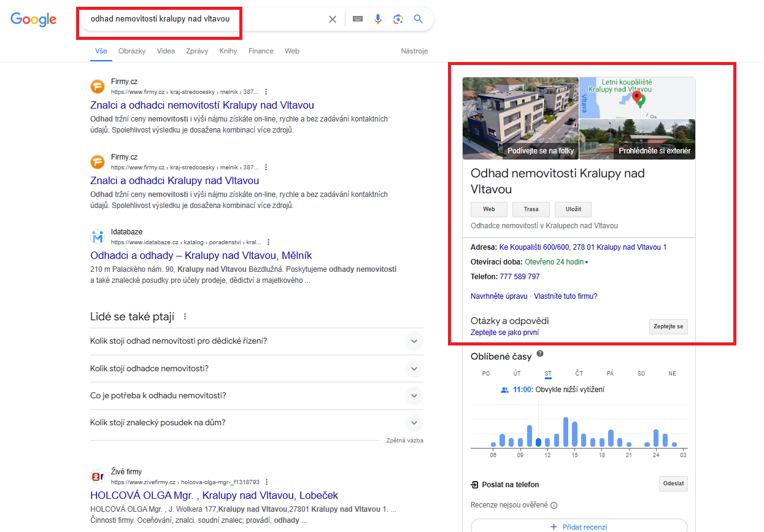Click 'Navrhněte úpravu' link
764x532 pixels.
pos(499,296)
